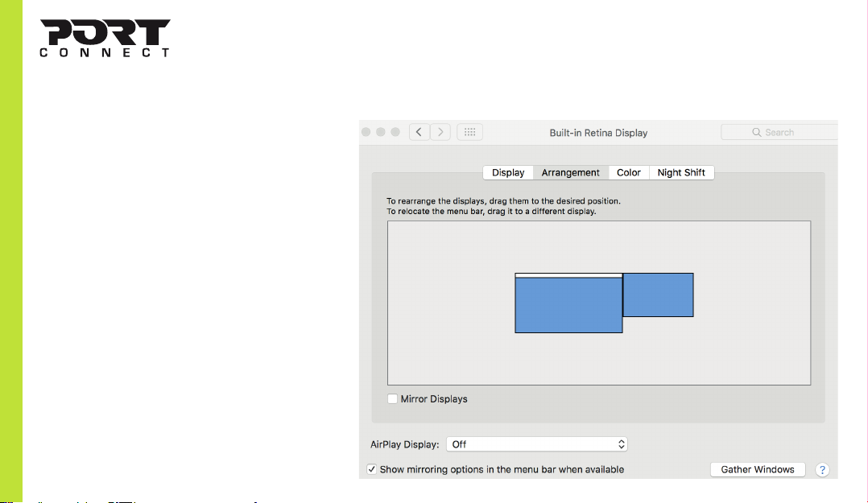Open the AirPlay Display dropdown

point(536,444)
